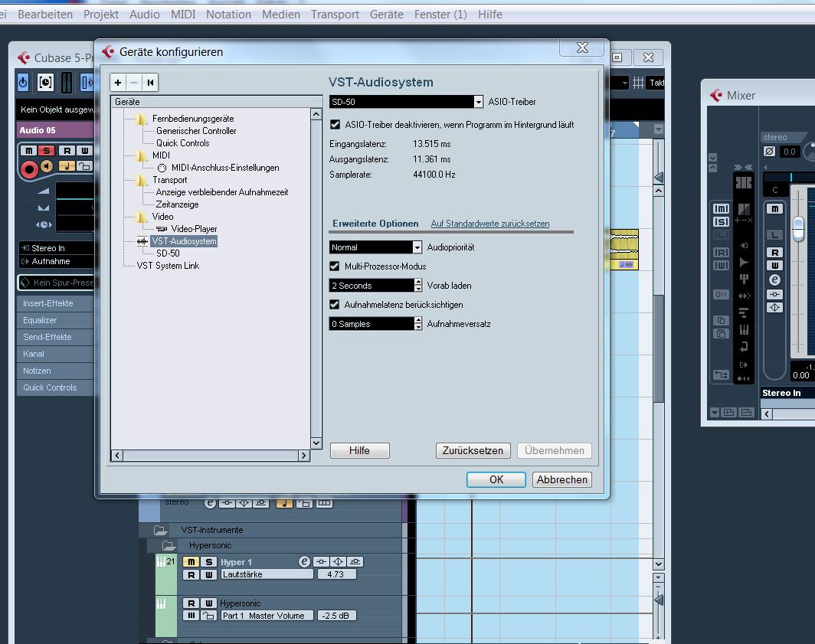
Task: Click the VST-Instrumente folder icon
Action: point(160,530)
